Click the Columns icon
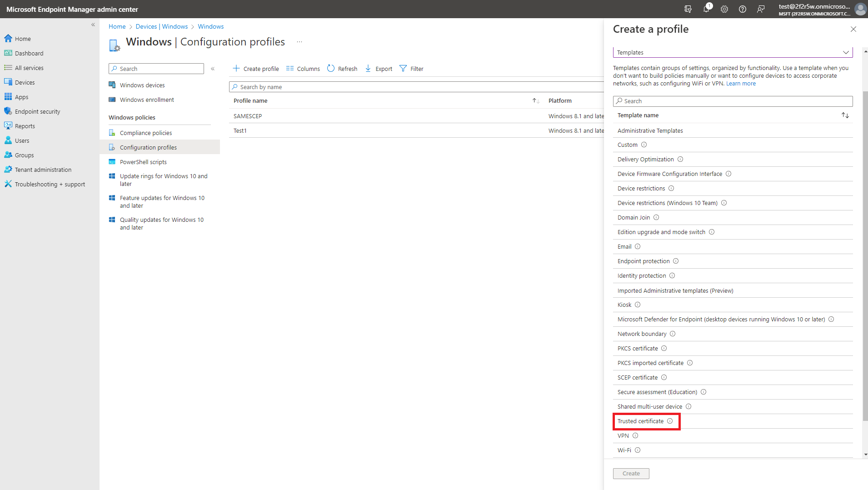The image size is (868, 490). point(290,68)
